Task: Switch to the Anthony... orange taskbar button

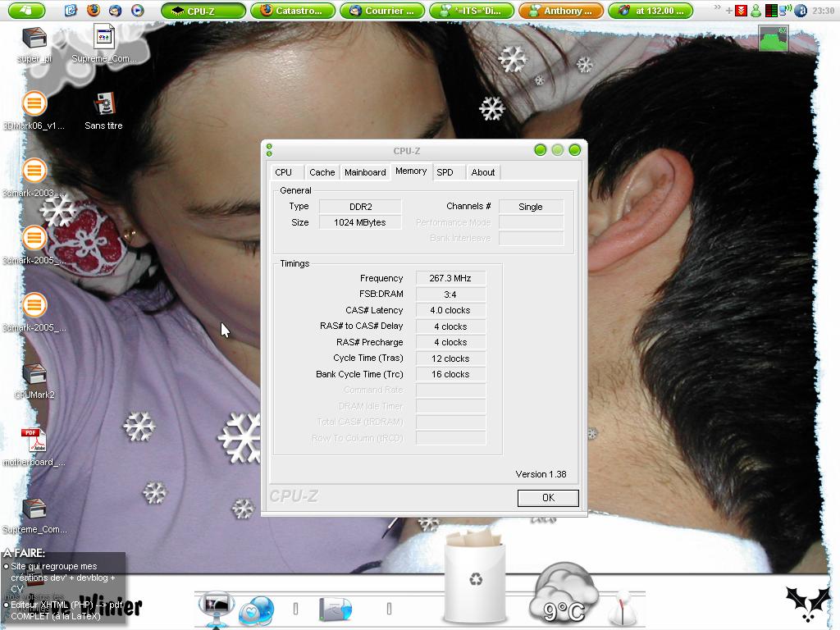Action: (561, 11)
